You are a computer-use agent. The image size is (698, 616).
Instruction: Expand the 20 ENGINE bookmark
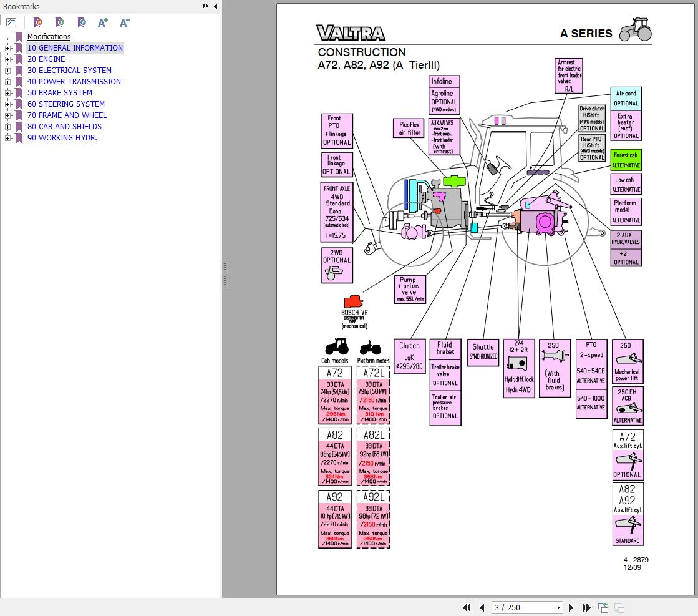(7, 59)
